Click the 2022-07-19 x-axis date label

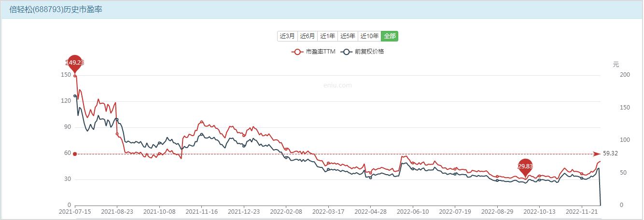pyautogui.click(x=455, y=211)
